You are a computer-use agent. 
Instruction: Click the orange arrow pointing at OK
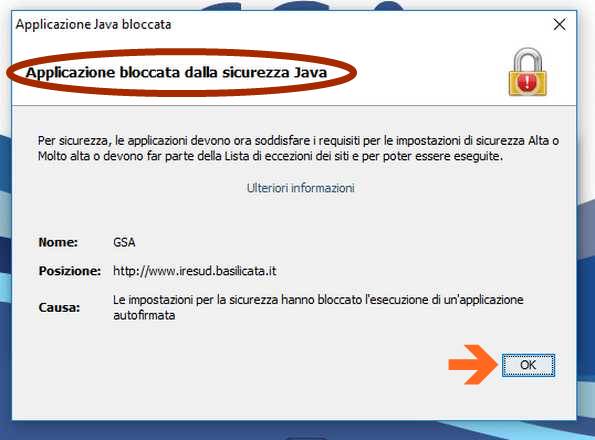[473, 365]
